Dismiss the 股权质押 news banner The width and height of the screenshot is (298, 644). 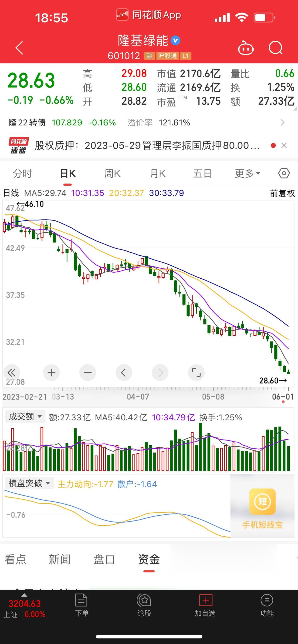284,146
